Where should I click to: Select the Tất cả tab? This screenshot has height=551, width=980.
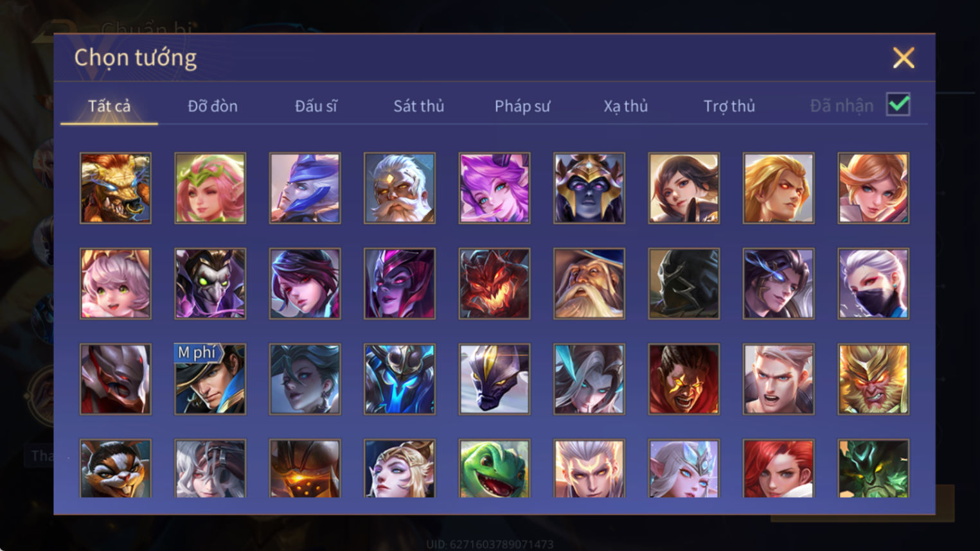(109, 106)
